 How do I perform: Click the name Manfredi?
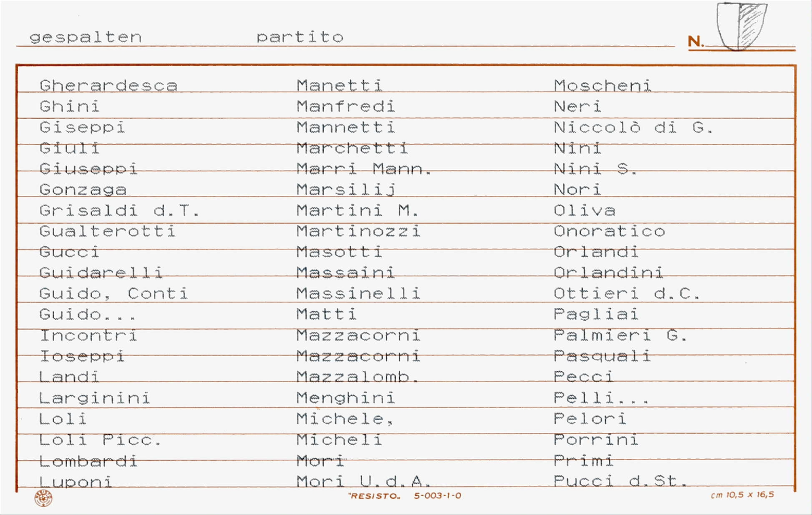click(346, 106)
